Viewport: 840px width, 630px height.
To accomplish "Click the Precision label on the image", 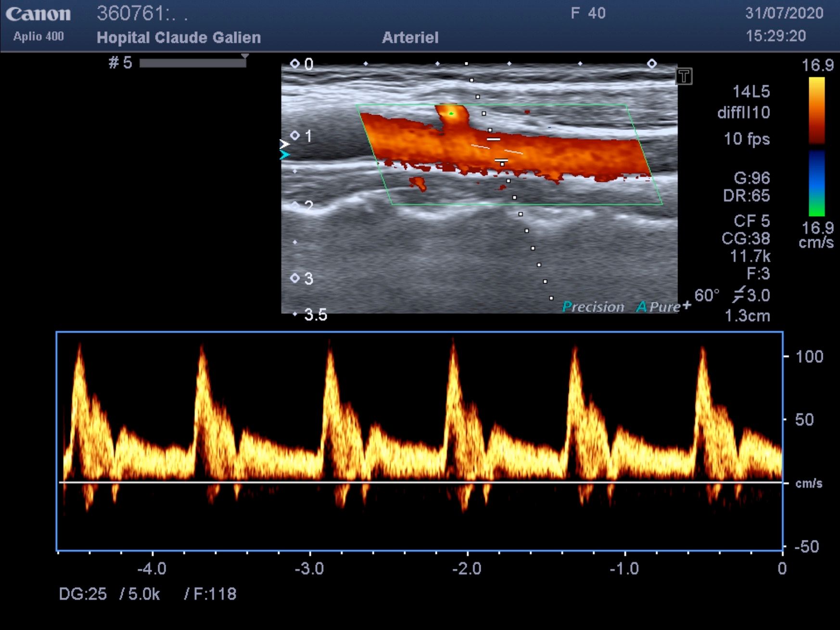I will coord(593,307).
